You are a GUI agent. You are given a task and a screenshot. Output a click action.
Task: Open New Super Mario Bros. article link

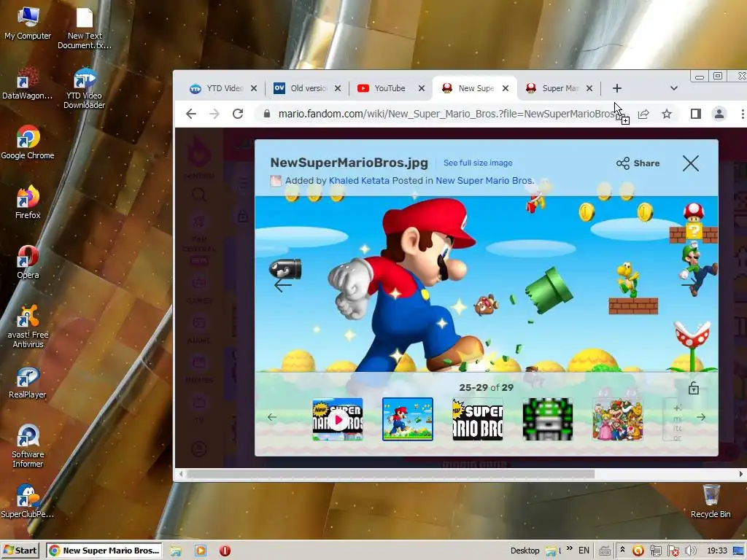coord(485,181)
